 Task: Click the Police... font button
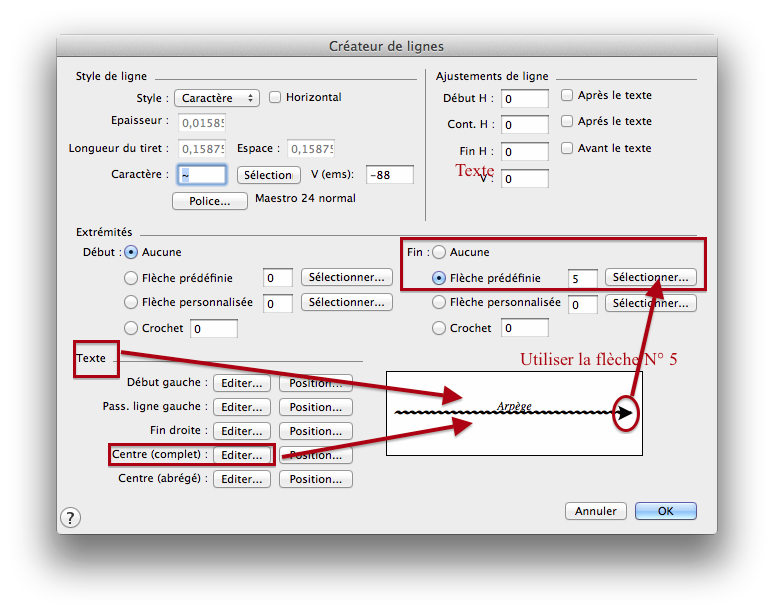[209, 201]
